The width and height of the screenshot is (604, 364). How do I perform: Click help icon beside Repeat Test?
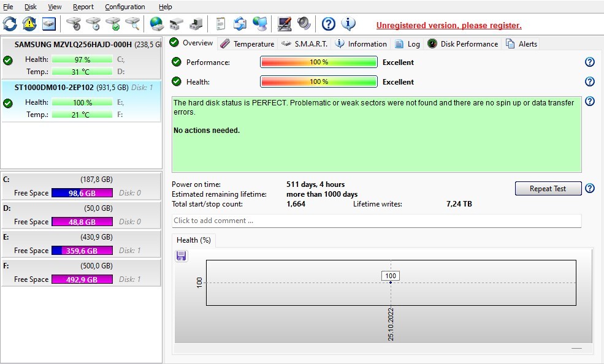click(x=590, y=189)
